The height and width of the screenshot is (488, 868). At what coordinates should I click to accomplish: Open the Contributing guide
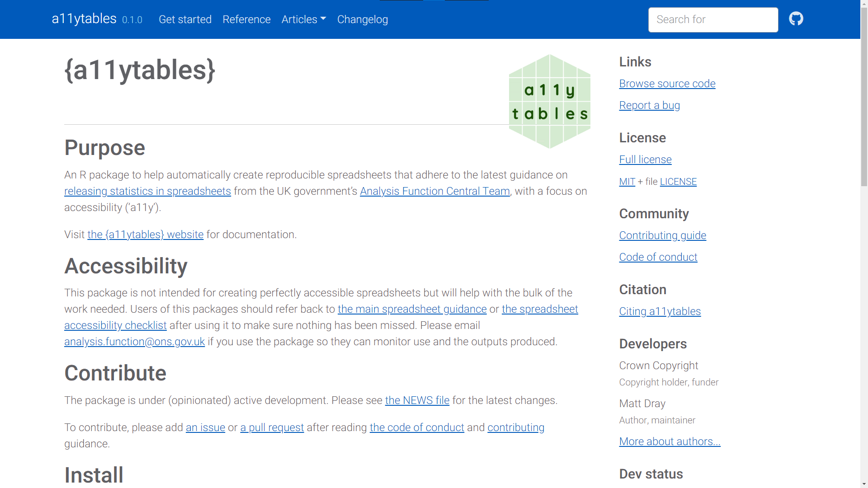point(662,235)
